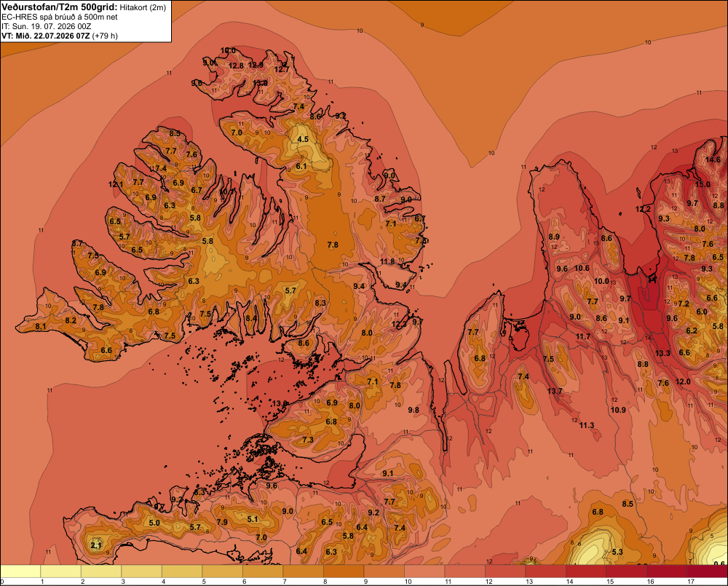Click the 10.9 temperature value
The image size is (728, 586).
[618, 410]
